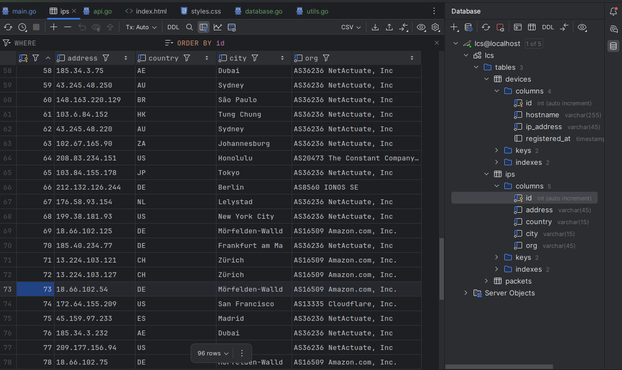The width and height of the screenshot is (622, 370).
Task: Add new data source in Database panel
Action: click(454, 27)
